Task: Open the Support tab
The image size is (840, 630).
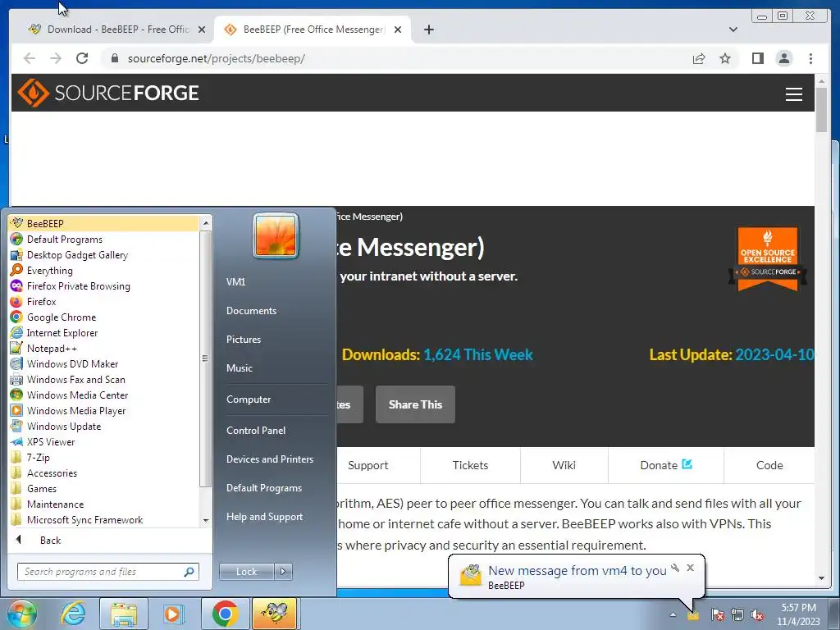Action: pos(368,465)
